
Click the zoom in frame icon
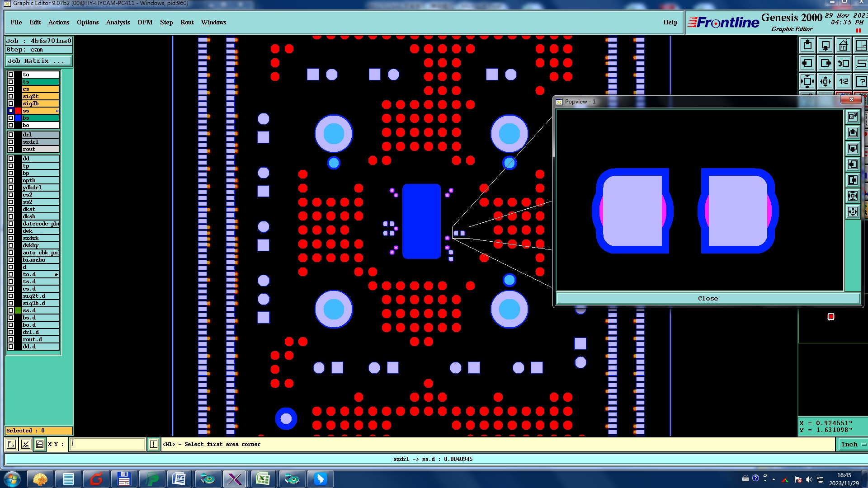807,81
